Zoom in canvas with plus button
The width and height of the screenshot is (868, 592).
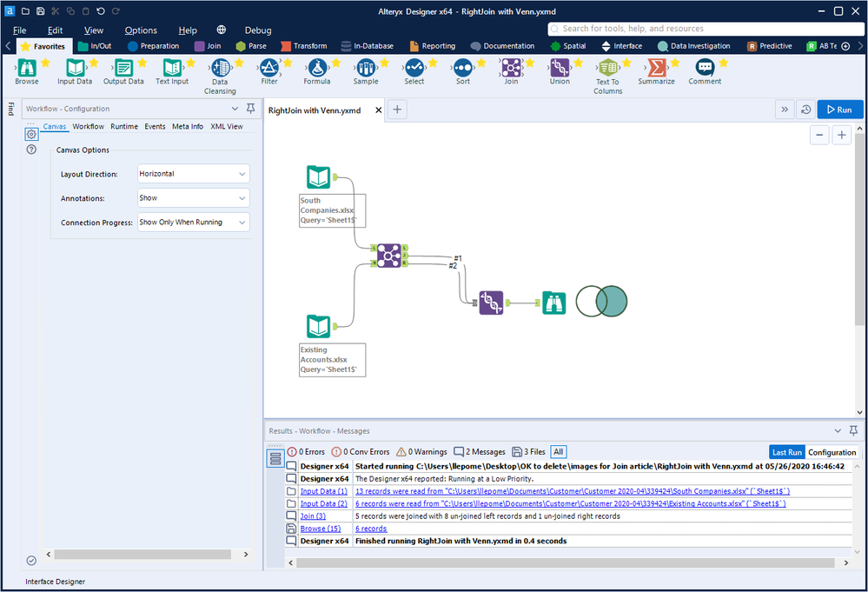click(841, 135)
